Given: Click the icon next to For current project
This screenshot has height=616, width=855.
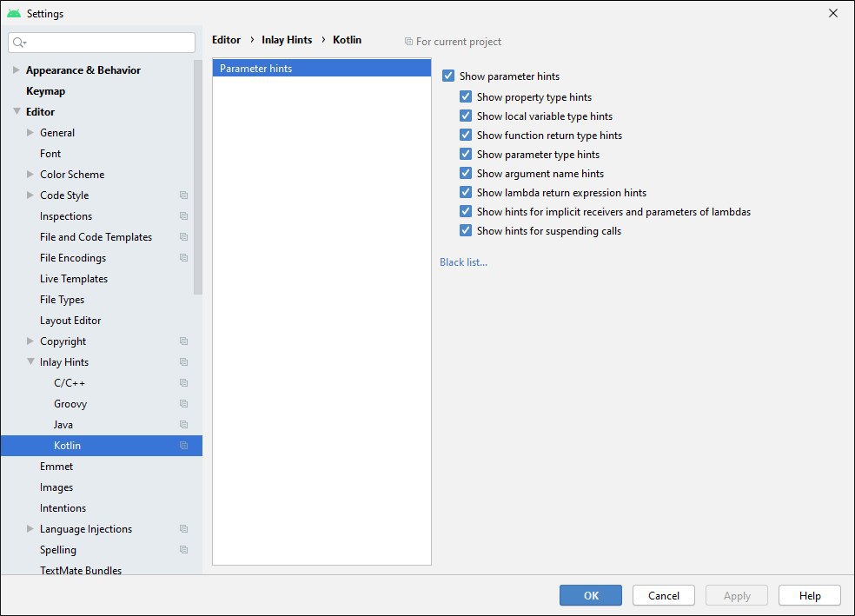Looking at the screenshot, I should pyautogui.click(x=408, y=42).
